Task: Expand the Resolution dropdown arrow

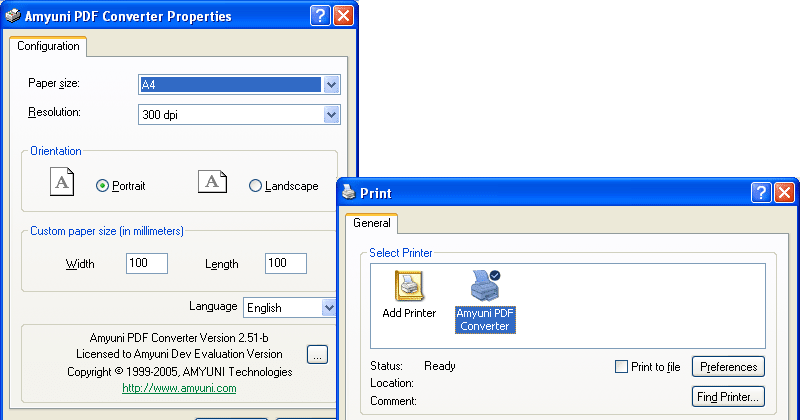Action: [331, 115]
